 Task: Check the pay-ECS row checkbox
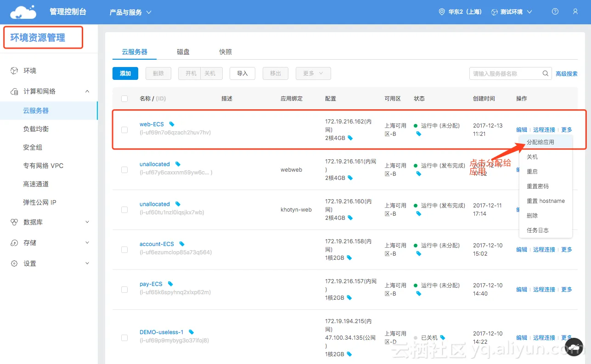pyautogui.click(x=124, y=290)
